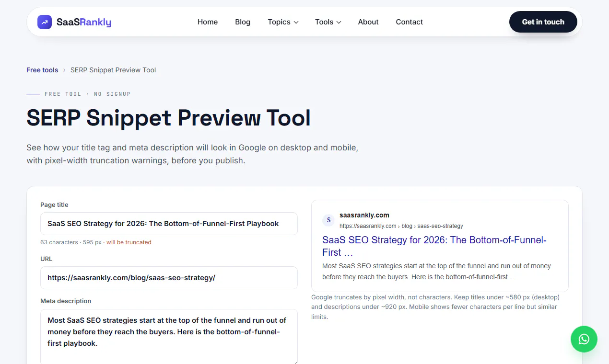
Task: Open the Blog nav link
Action: point(243,22)
